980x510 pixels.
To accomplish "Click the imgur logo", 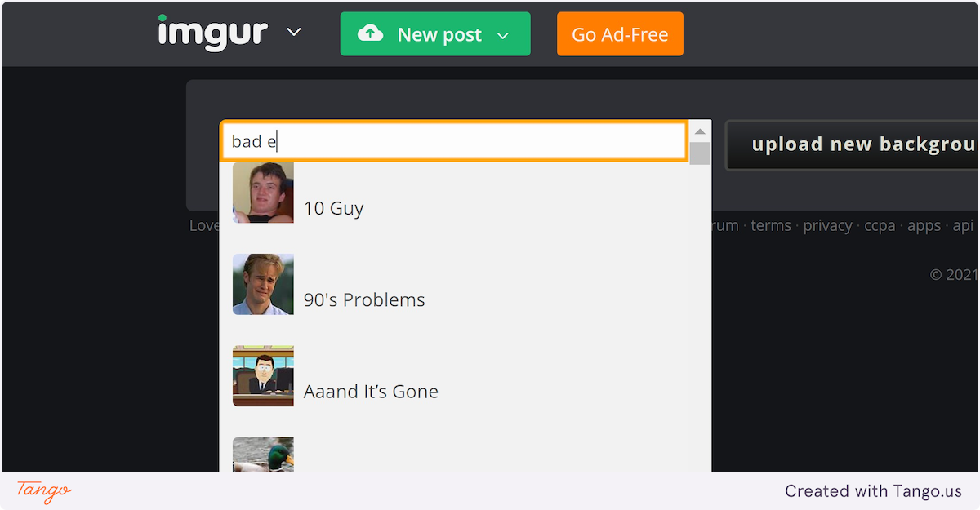I will click(212, 33).
